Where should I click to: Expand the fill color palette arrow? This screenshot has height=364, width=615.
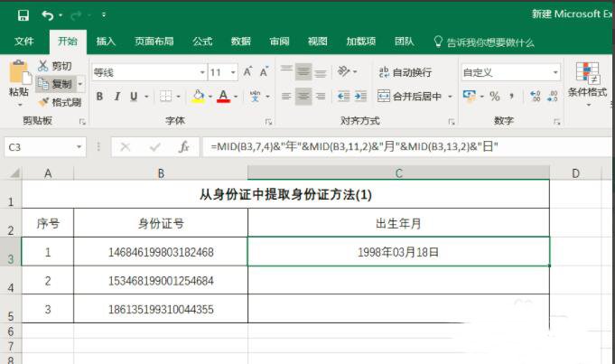[x=210, y=97]
